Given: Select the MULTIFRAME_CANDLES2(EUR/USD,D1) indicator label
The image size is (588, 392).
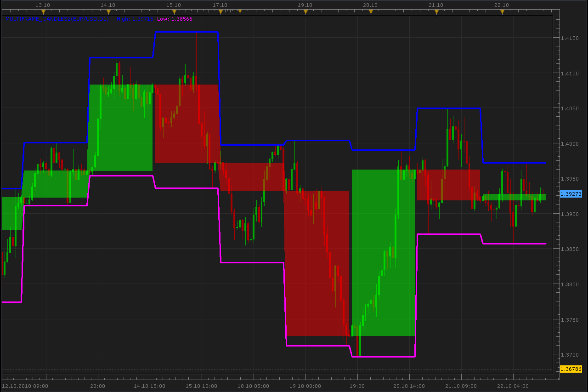Looking at the screenshot, I should tap(57, 19).
